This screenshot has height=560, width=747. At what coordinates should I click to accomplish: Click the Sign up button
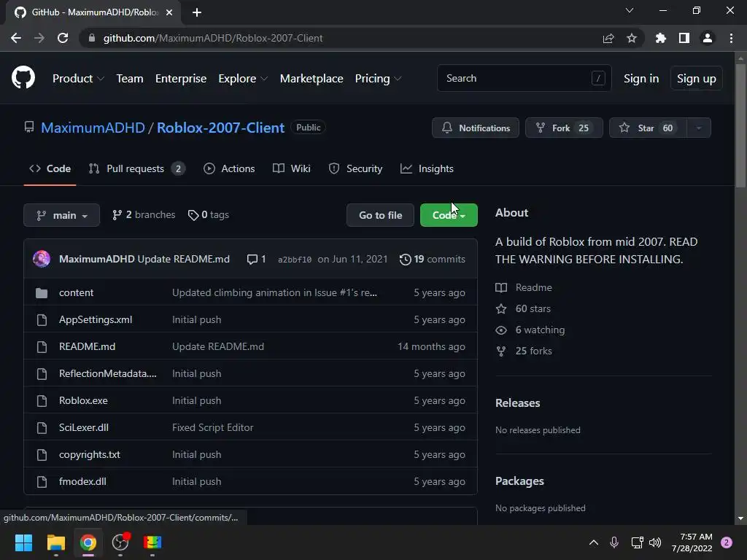697,79
